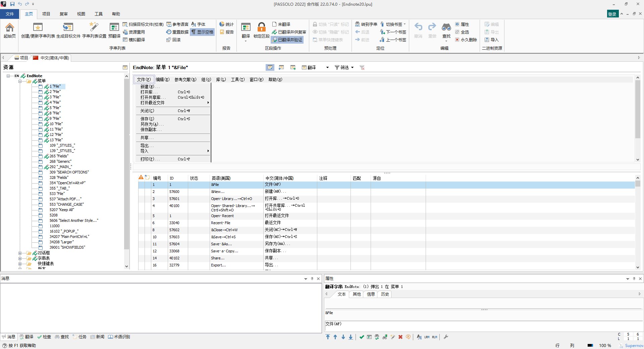Screen dimensions: 644x349
Task: Click 回滚 rollback button
Action: tap(173, 40)
